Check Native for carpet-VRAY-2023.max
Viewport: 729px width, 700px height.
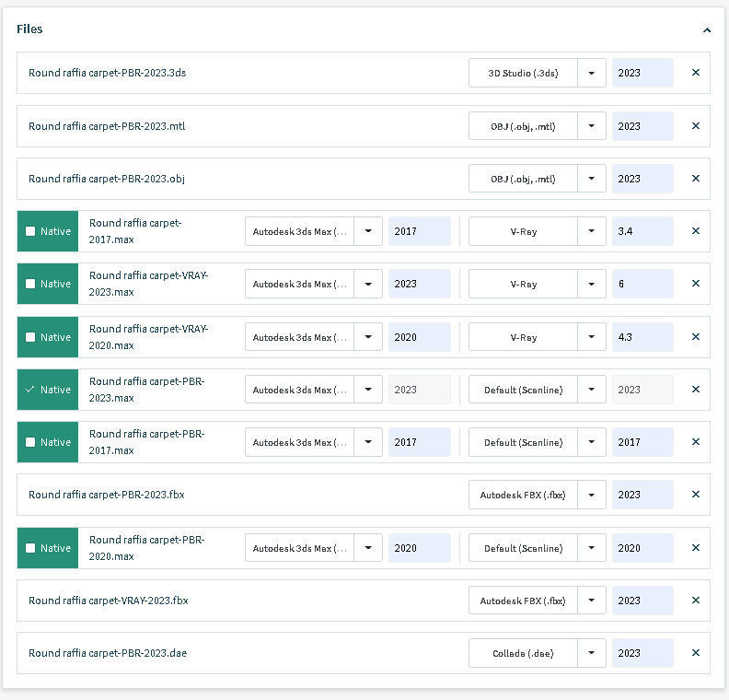pyautogui.click(x=30, y=284)
